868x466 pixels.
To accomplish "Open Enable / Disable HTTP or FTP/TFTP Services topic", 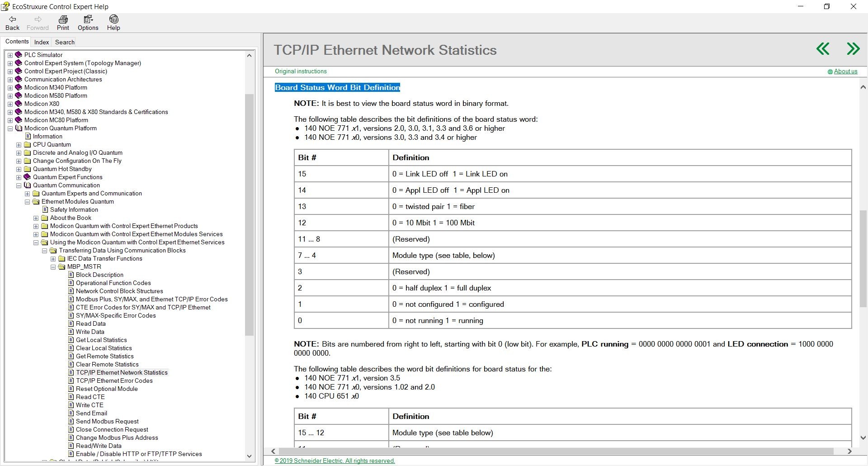I will (139, 454).
